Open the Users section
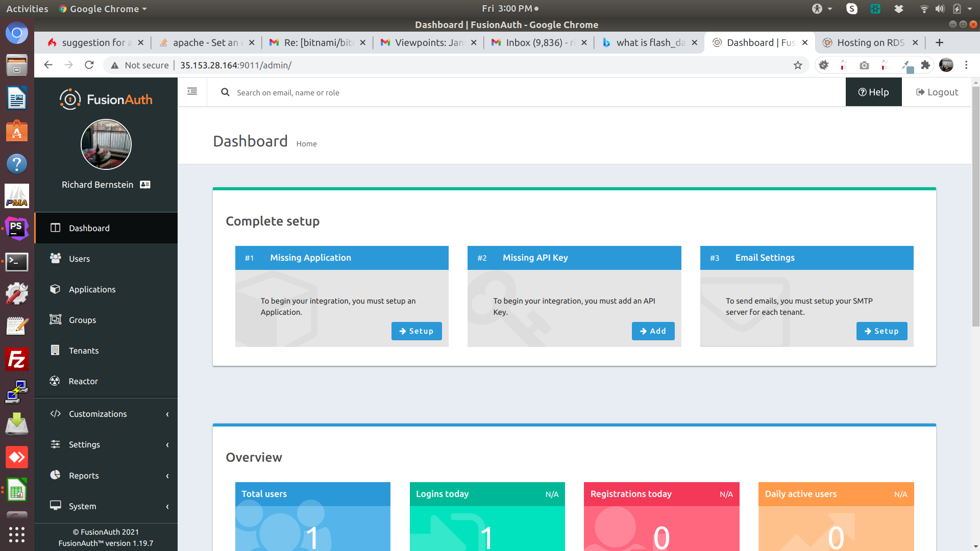Image resolution: width=980 pixels, height=551 pixels. [106, 259]
